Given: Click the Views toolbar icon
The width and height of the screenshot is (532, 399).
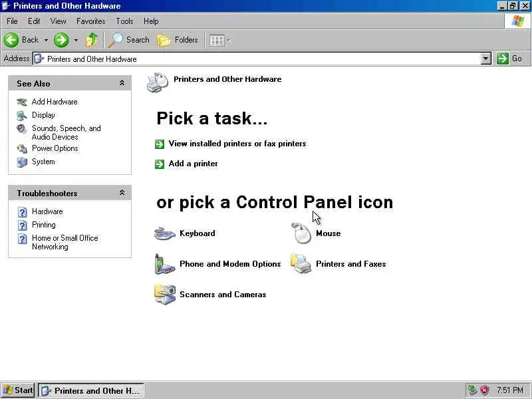Looking at the screenshot, I should tap(217, 41).
